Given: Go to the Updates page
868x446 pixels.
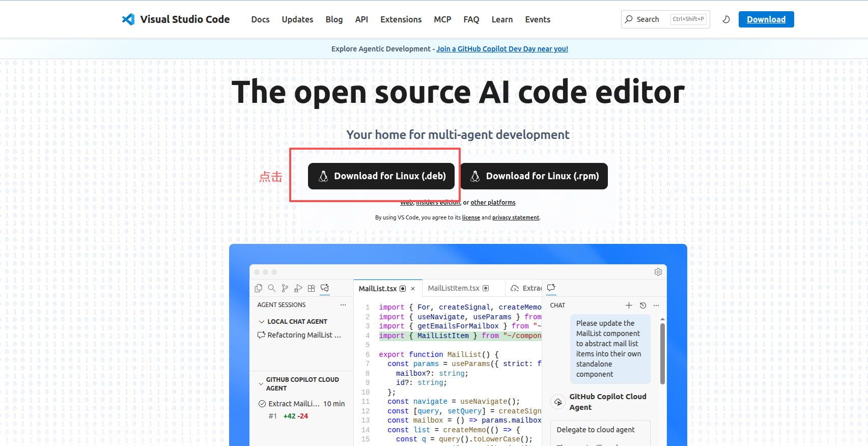Looking at the screenshot, I should [x=297, y=19].
